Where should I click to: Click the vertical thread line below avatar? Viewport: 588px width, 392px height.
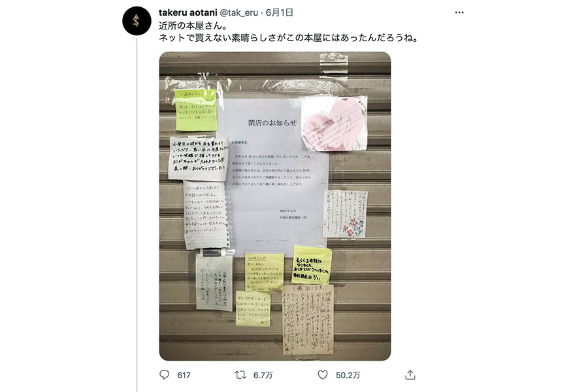point(137,214)
